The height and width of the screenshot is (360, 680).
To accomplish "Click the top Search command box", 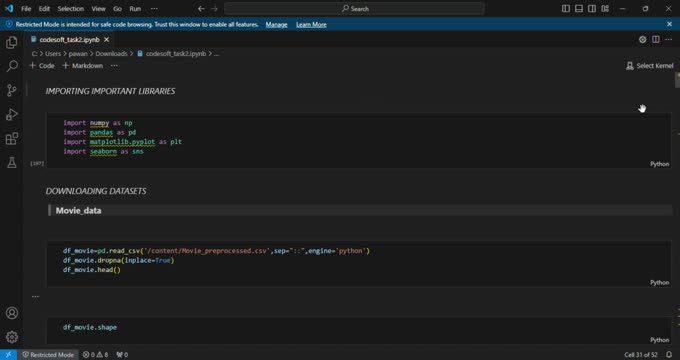I will [x=354, y=9].
